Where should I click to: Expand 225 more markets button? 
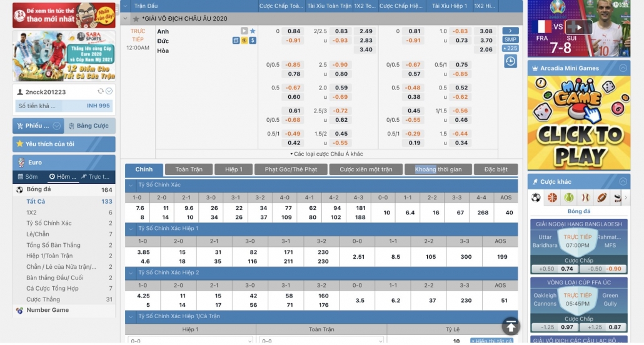pos(510,48)
